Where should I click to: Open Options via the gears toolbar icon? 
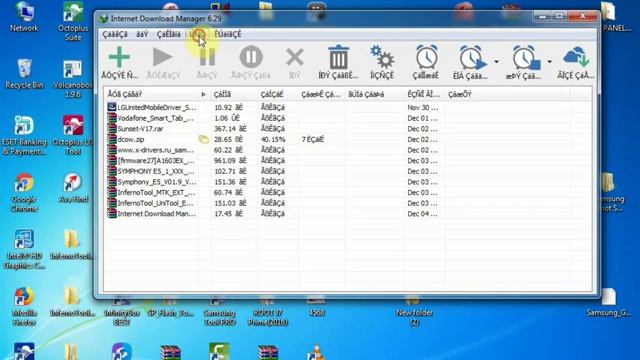point(382,57)
